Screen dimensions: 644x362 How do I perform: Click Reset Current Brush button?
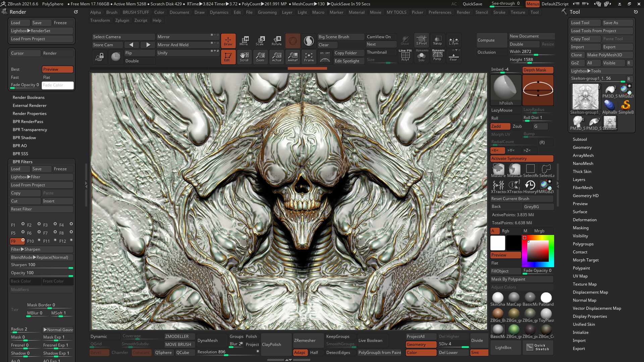[x=522, y=199]
